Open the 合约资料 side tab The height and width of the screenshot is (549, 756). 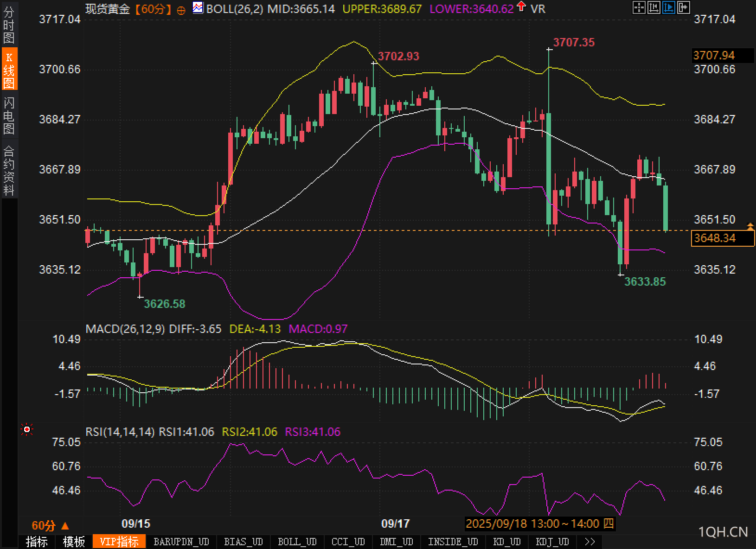click(9, 171)
